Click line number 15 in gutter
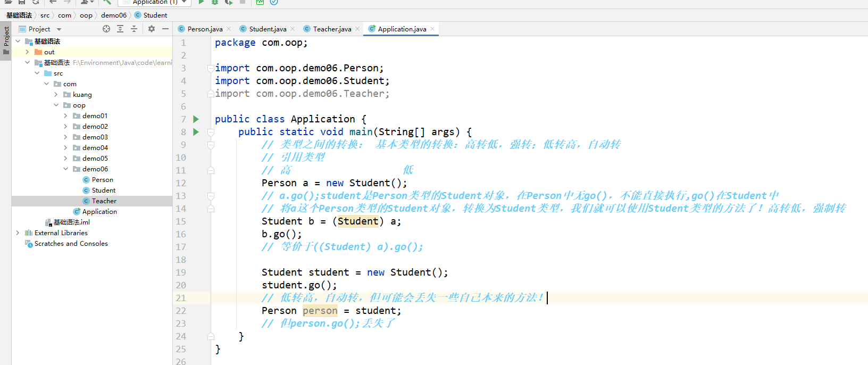Screen dimensions: 868x365 point(181,221)
